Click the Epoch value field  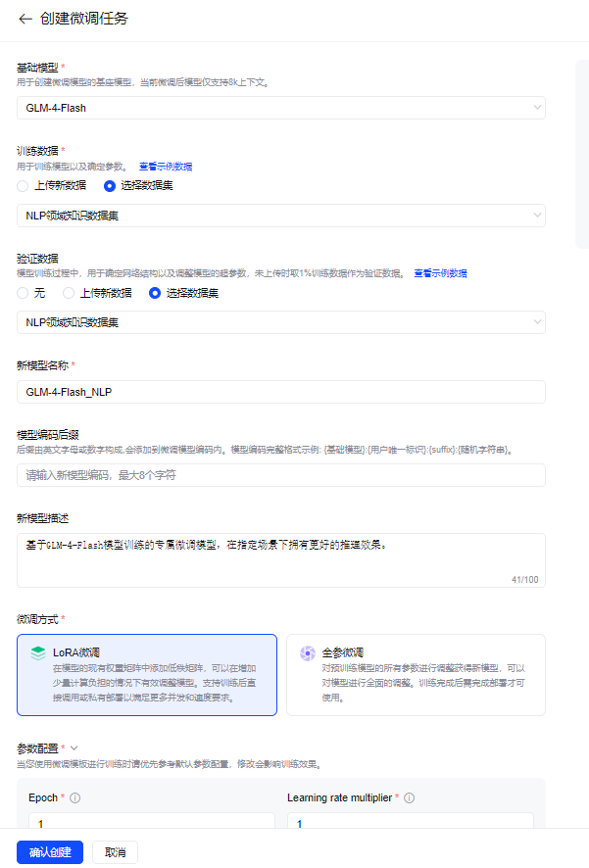point(152,821)
